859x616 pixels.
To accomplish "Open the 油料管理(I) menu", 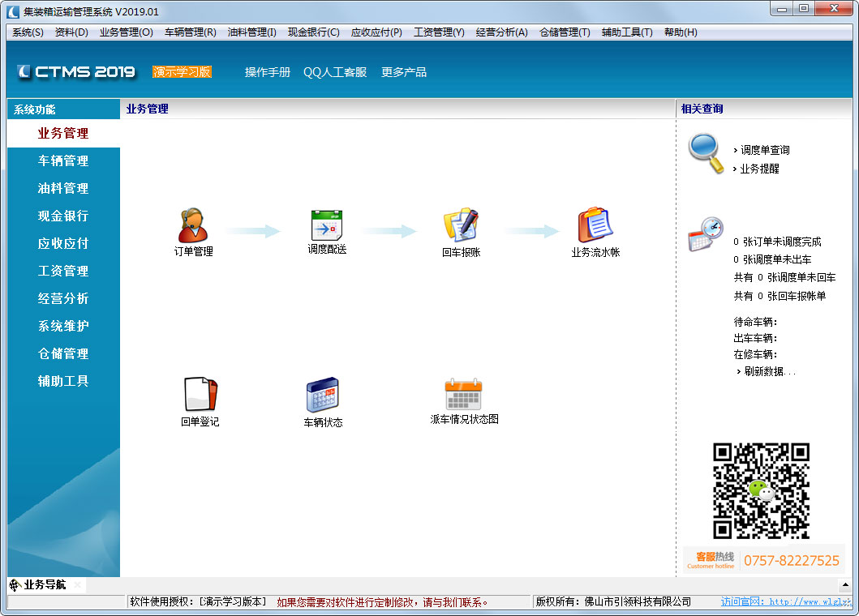I will point(252,32).
